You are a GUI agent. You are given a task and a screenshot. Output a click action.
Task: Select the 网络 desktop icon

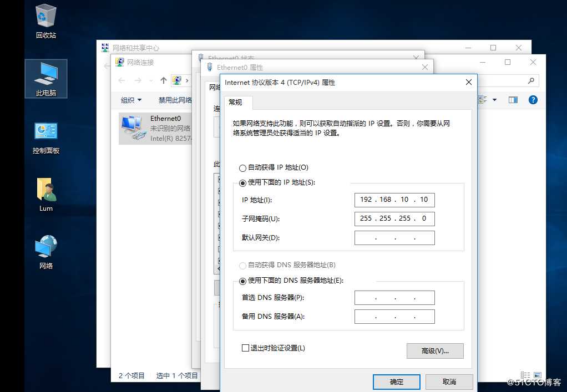[x=46, y=252]
